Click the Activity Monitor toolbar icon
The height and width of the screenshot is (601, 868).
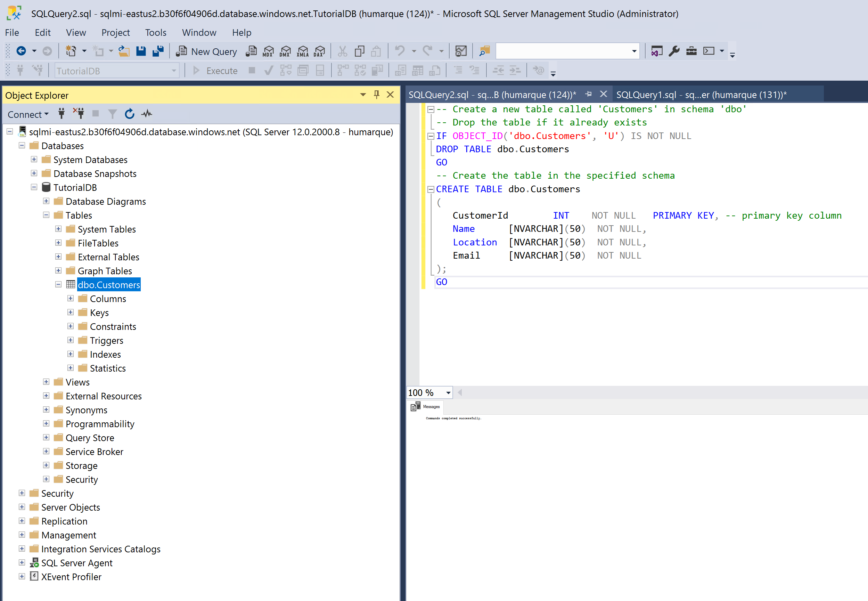click(x=461, y=51)
